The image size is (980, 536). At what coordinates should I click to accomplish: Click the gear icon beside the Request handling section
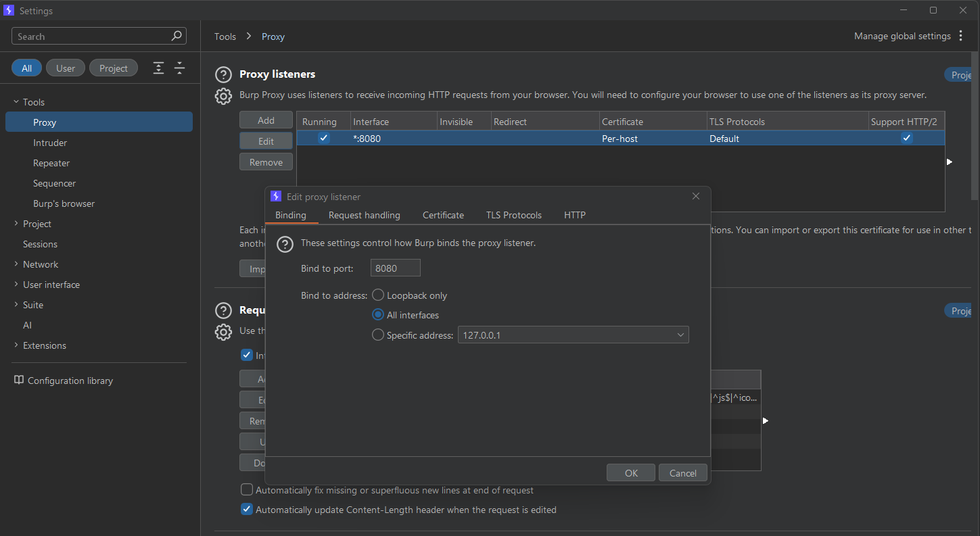pyautogui.click(x=223, y=332)
